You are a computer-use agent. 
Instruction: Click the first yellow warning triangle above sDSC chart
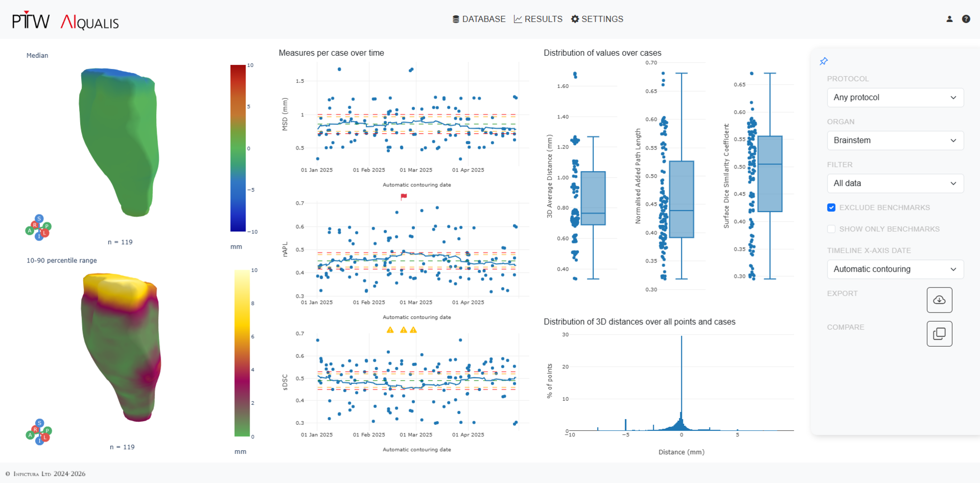tap(390, 330)
